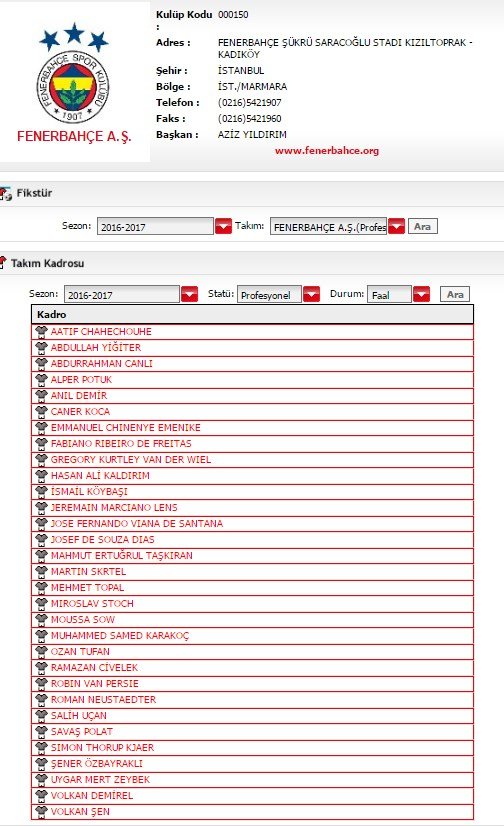Click jersey icon beside VOLKAN DEMİREL

click(42, 795)
